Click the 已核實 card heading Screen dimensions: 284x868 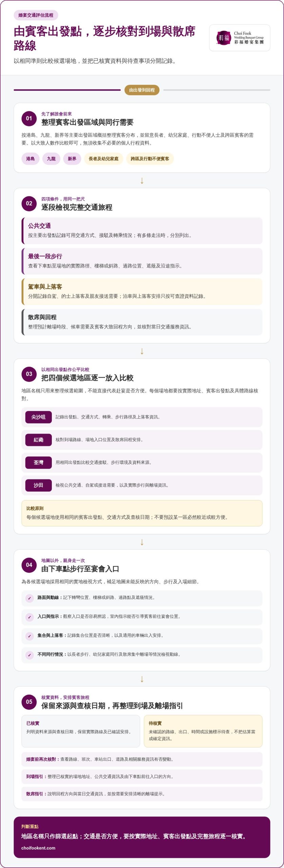33,723
